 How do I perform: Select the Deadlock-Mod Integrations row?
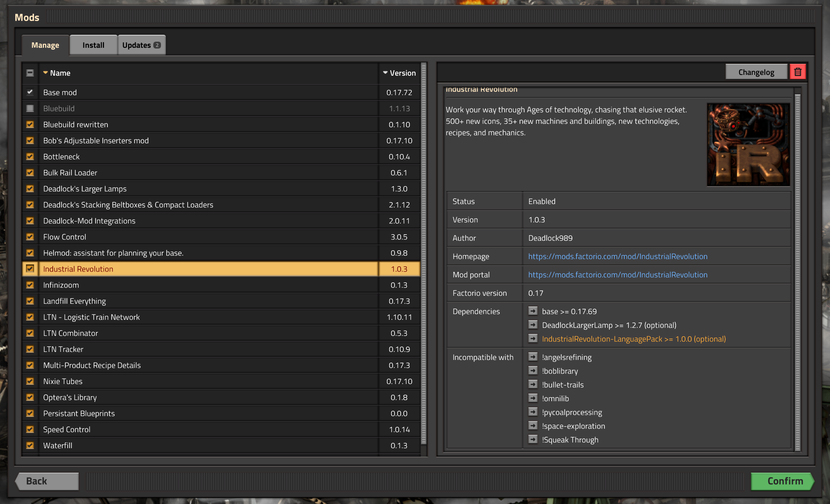point(208,221)
